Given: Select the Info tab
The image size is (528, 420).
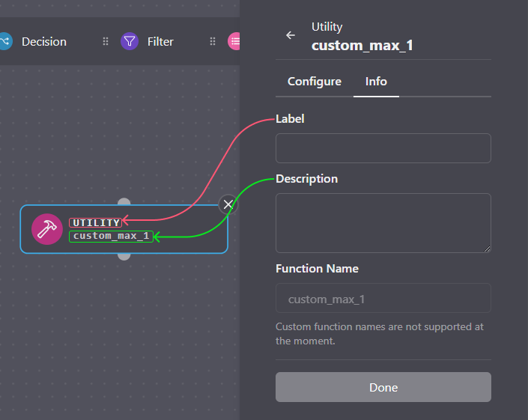Looking at the screenshot, I should (376, 82).
